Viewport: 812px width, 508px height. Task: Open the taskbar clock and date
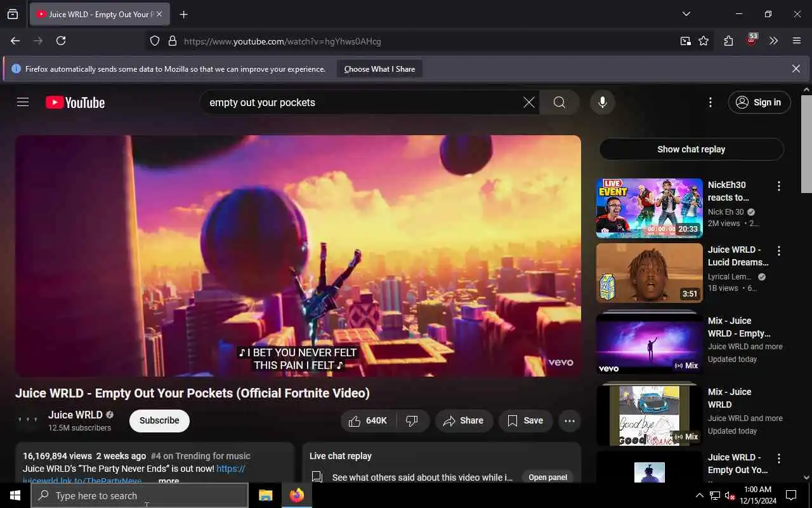click(x=757, y=495)
